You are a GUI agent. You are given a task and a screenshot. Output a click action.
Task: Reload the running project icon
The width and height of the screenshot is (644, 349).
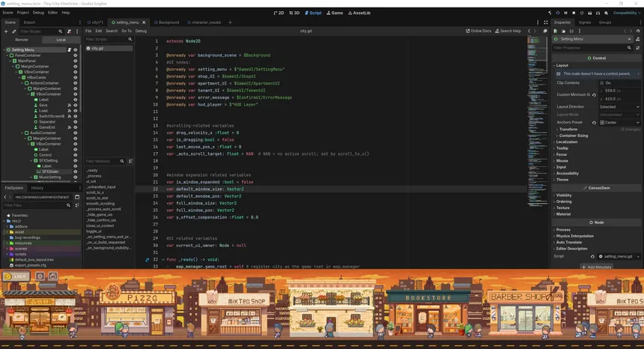click(x=558, y=13)
